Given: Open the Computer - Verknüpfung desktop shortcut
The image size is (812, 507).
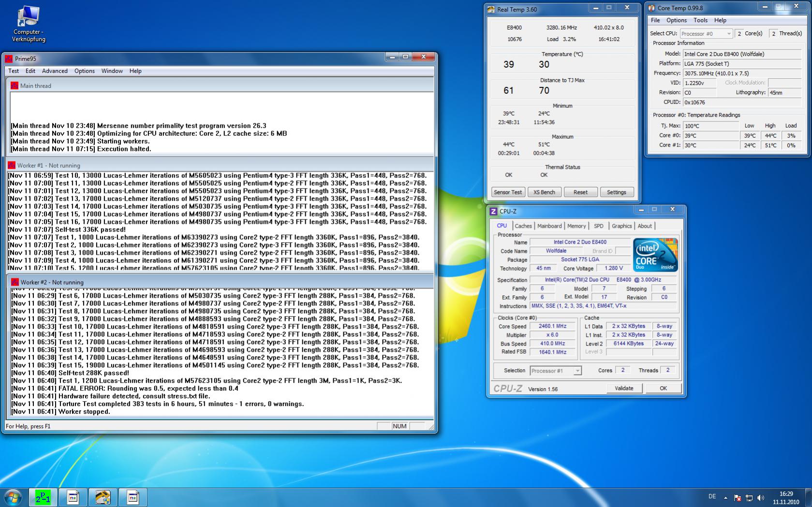Looking at the screenshot, I should click(x=29, y=24).
